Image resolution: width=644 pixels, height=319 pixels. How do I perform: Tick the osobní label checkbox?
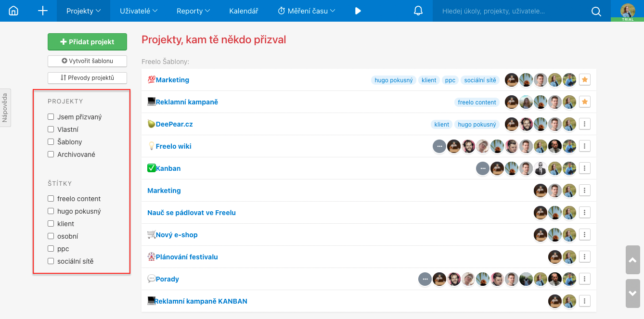click(51, 236)
